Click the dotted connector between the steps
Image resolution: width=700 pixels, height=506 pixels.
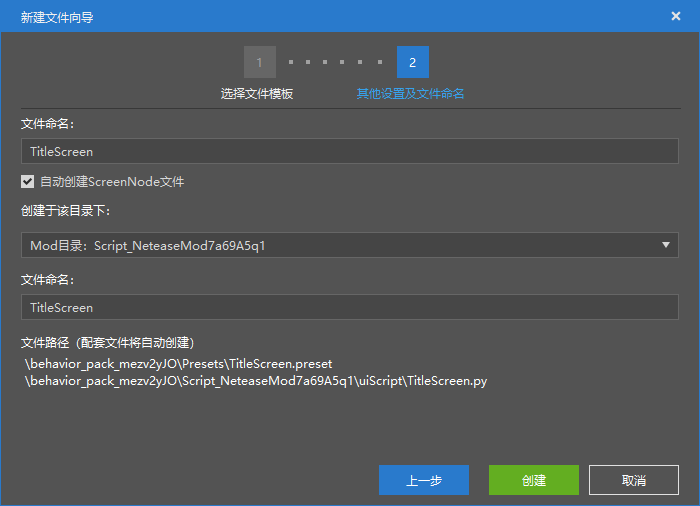click(336, 62)
